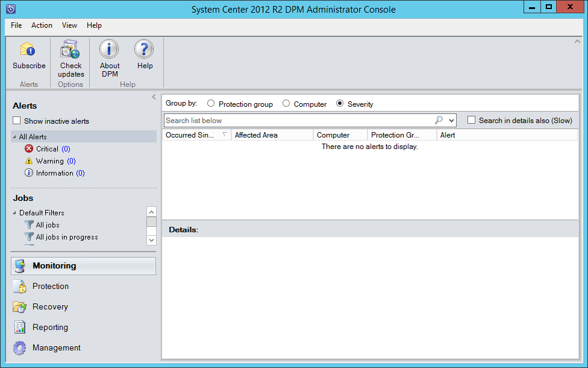
Task: Sort by Occurred Since column header
Action: click(x=196, y=135)
